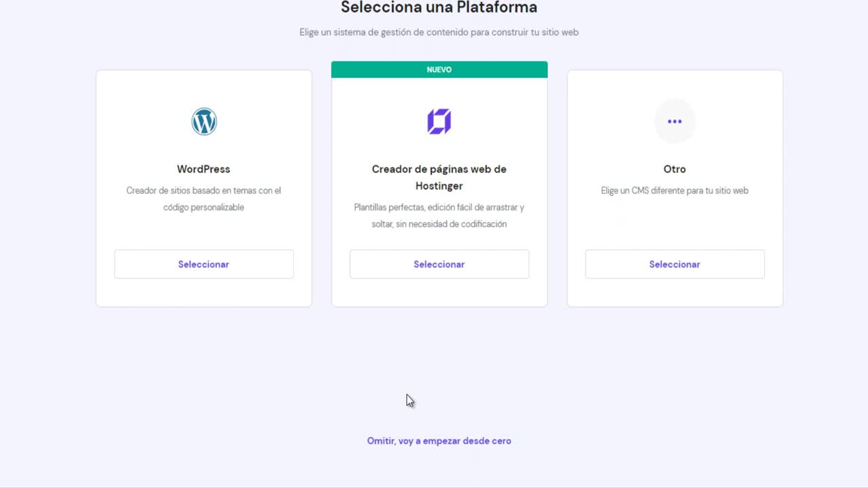Click the NUEVO banner on the Hostinger card
Image resolution: width=868 pixels, height=488 pixels.
(x=439, y=70)
